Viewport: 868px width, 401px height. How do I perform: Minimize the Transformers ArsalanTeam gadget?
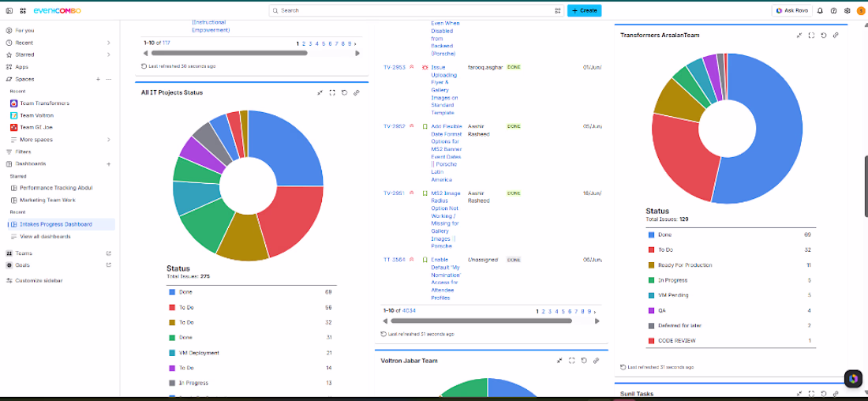(x=799, y=35)
